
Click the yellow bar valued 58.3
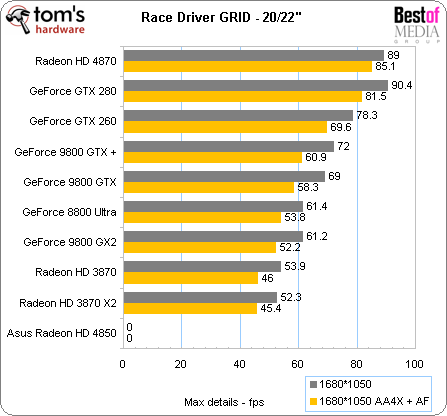(209, 187)
